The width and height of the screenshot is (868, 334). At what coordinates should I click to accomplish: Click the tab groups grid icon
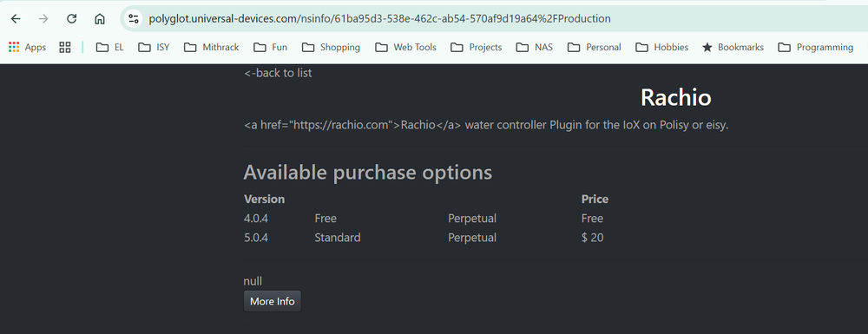tap(65, 48)
